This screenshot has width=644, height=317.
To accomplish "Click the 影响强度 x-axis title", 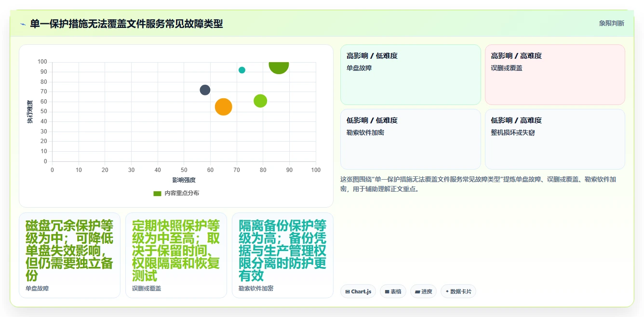I will coord(184,180).
